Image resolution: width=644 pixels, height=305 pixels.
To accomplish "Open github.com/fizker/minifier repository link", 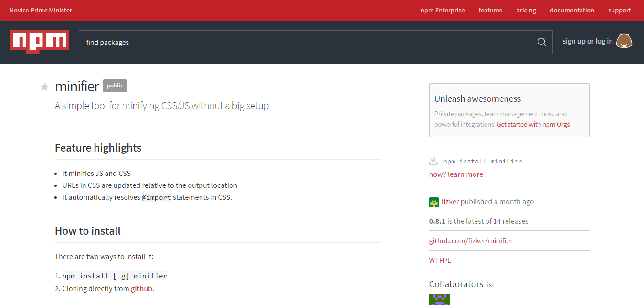I will tap(471, 241).
